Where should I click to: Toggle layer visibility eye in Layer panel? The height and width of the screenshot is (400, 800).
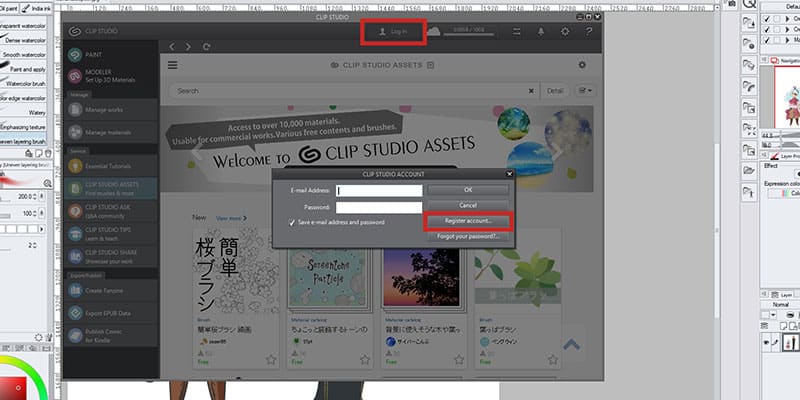coord(766,343)
